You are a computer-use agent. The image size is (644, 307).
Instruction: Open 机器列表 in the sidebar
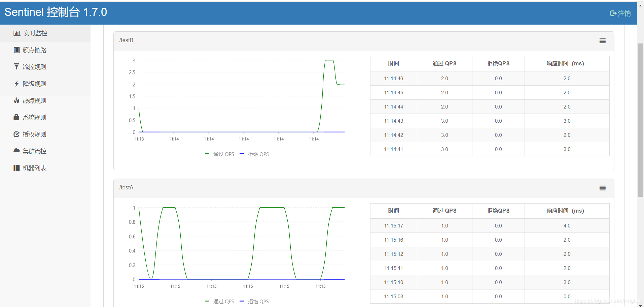point(45,168)
